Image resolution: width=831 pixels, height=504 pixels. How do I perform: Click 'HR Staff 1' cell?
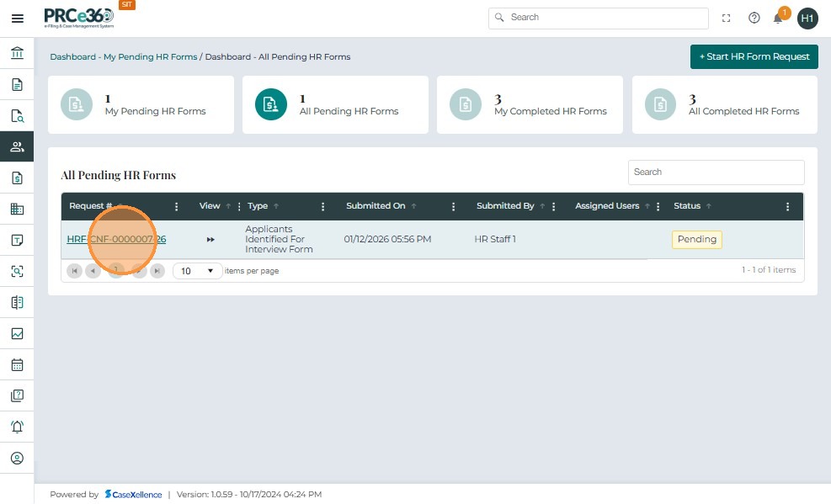tap(495, 239)
